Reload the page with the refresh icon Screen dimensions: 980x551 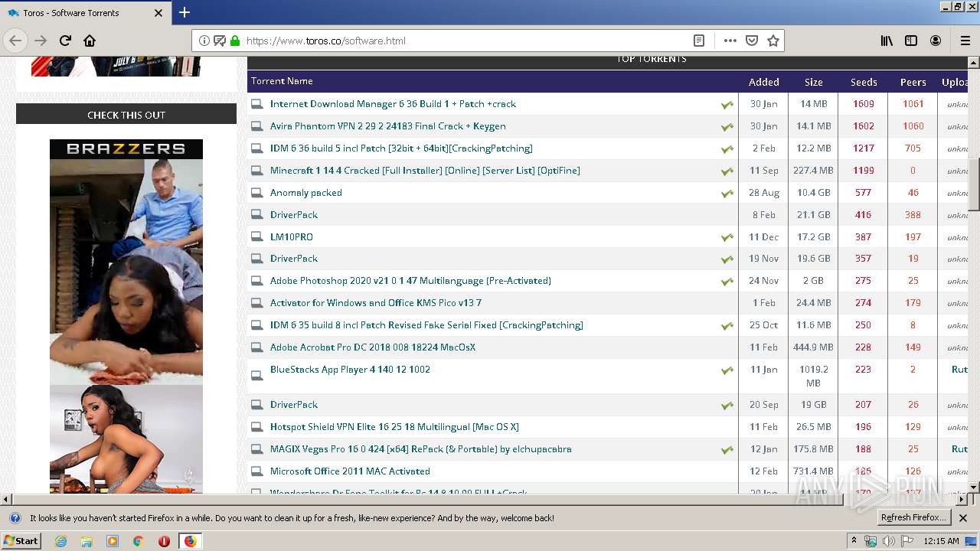click(65, 41)
